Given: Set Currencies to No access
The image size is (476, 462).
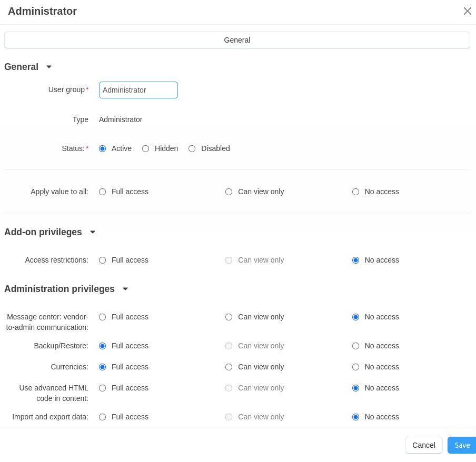Looking at the screenshot, I should tap(355, 367).
